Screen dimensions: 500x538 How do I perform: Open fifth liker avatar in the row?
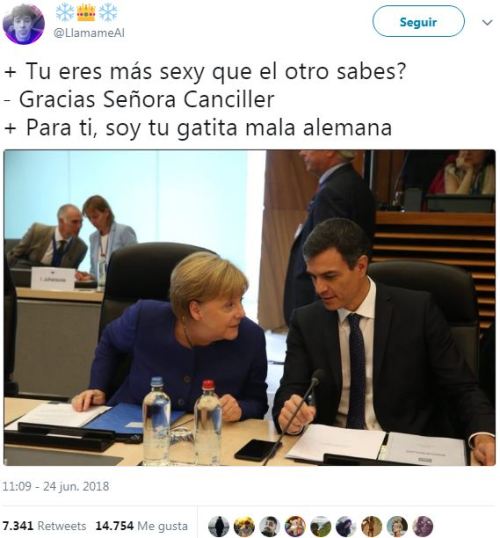[321, 526]
